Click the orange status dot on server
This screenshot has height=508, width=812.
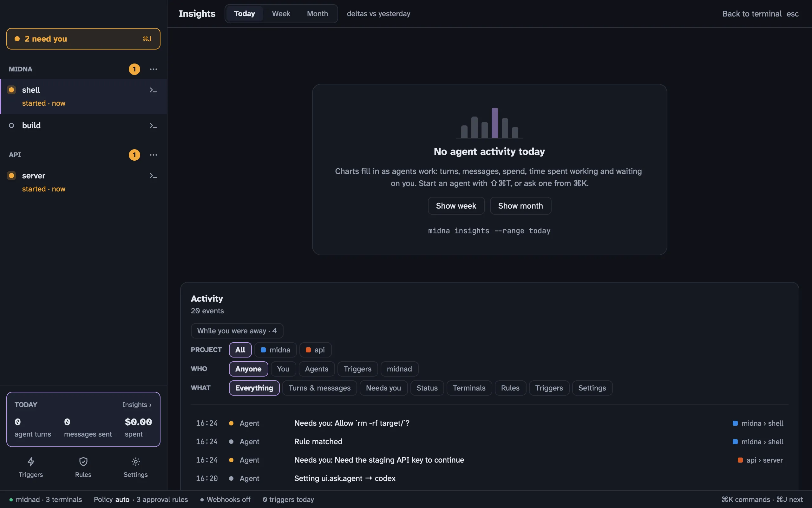(11, 176)
